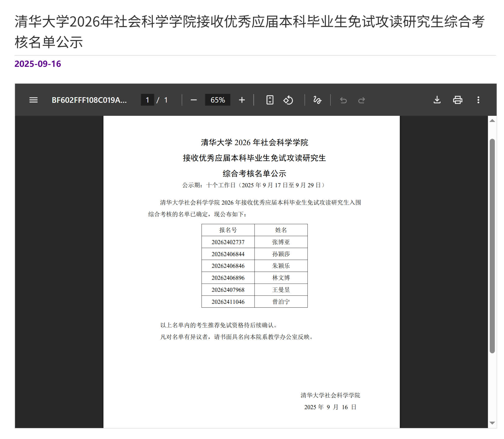Screen dimensions: 504x439
Task: Open the PDF sidebar hamburger menu
Action: [x=33, y=100]
